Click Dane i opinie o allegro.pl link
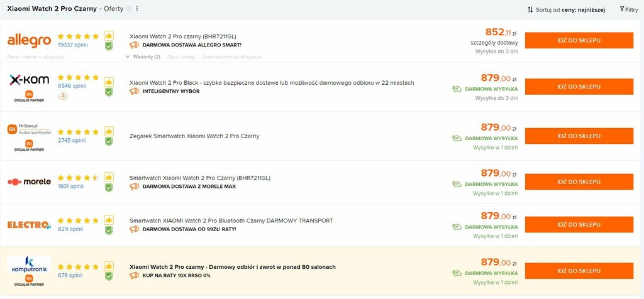644x299 pixels. [x=36, y=57]
